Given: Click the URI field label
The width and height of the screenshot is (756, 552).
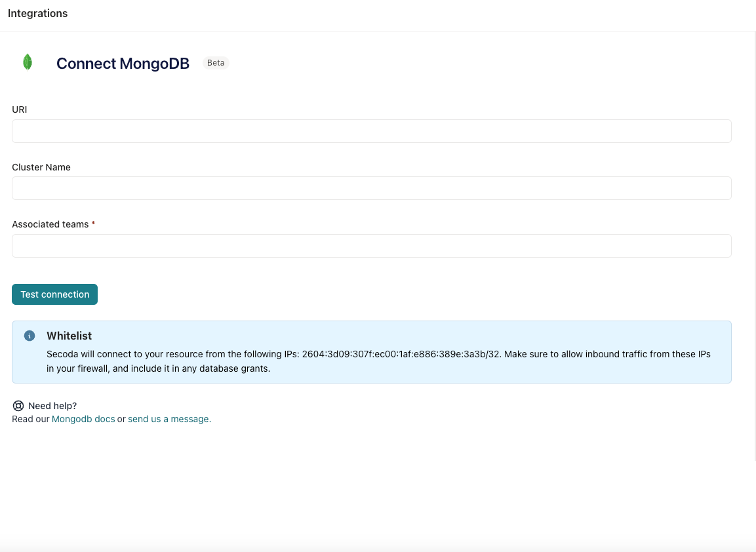Looking at the screenshot, I should 20,109.
